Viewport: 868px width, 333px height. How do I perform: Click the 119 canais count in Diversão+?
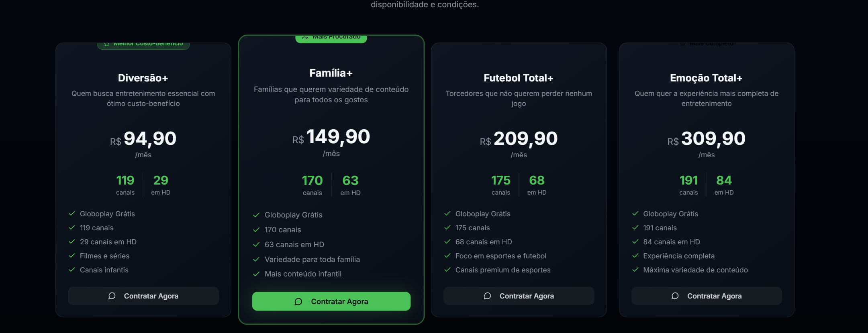click(x=125, y=185)
